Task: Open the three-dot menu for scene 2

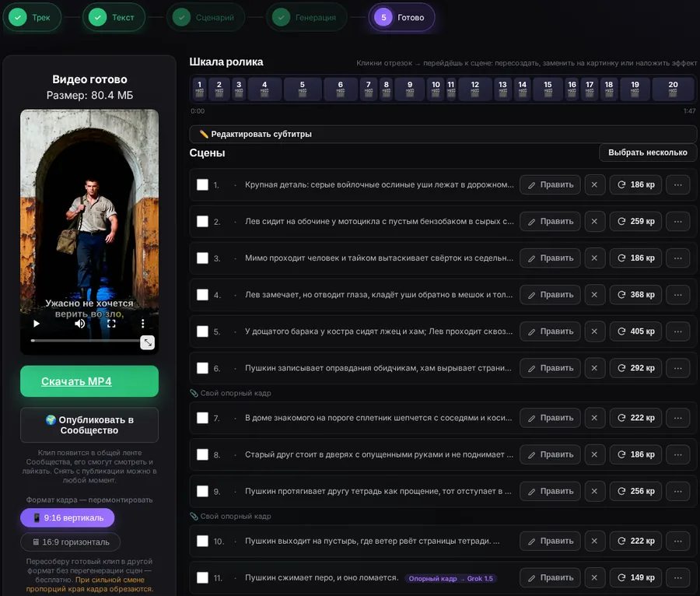Action: (677, 222)
